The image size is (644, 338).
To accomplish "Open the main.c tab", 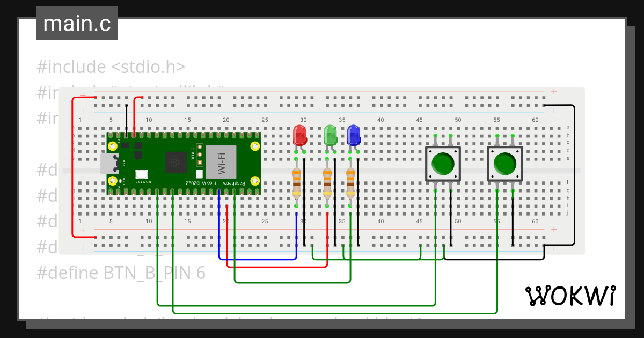I will click(x=76, y=23).
